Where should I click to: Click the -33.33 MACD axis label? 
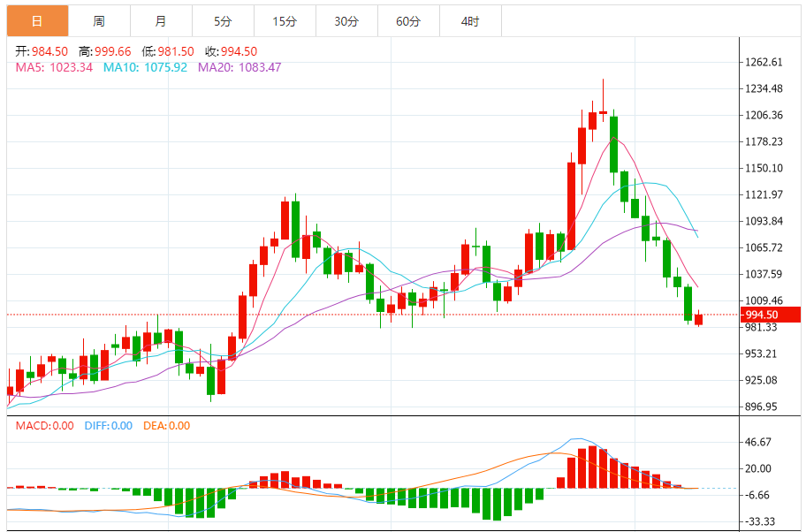coord(758,521)
